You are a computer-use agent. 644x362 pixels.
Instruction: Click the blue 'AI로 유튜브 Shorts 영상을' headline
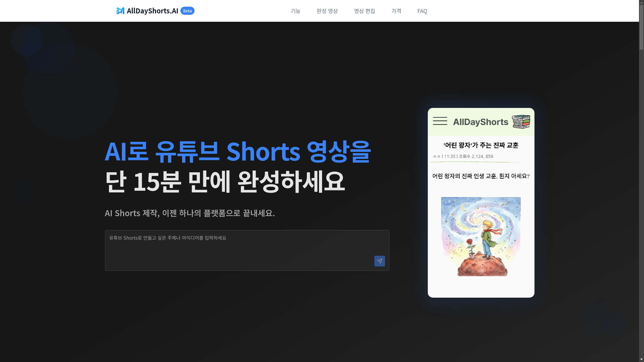click(237, 152)
